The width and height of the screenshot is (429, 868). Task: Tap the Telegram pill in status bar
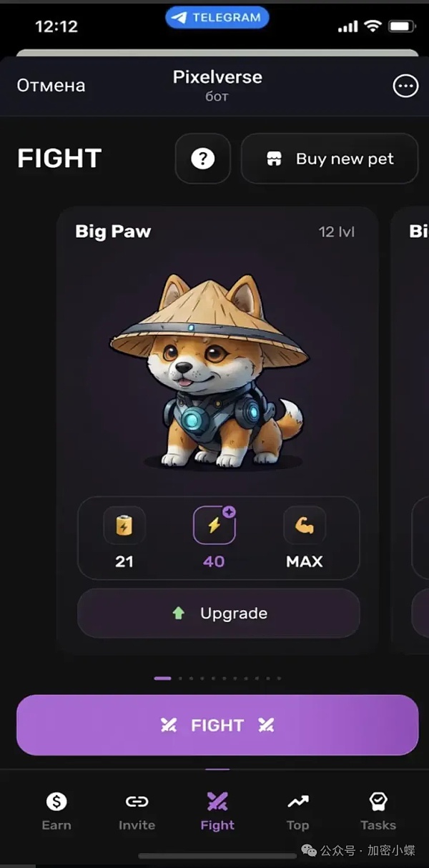pos(217,18)
